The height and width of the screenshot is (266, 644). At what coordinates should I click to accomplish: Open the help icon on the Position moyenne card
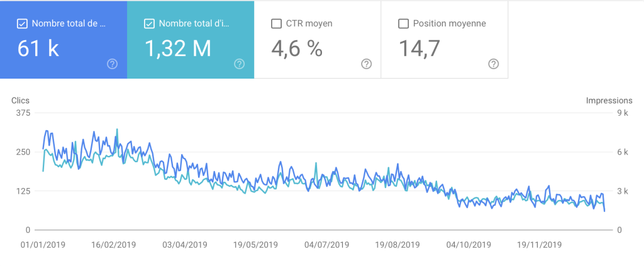494,64
